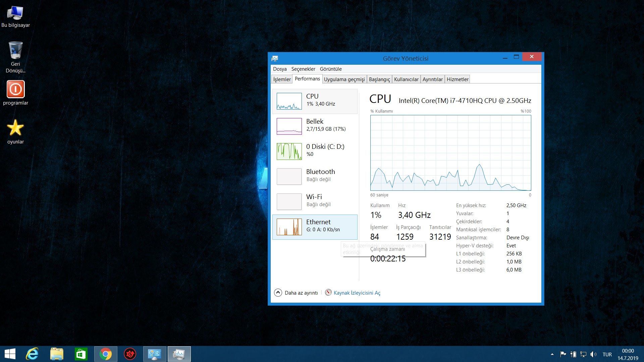
Task: Click the volume speaker tray icon
Action: pos(593,354)
